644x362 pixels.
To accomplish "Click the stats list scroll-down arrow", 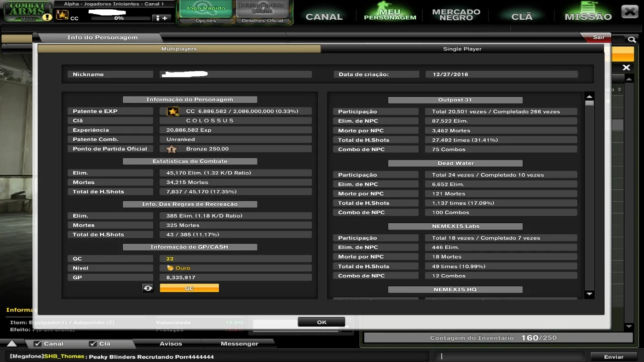I will (x=589, y=294).
